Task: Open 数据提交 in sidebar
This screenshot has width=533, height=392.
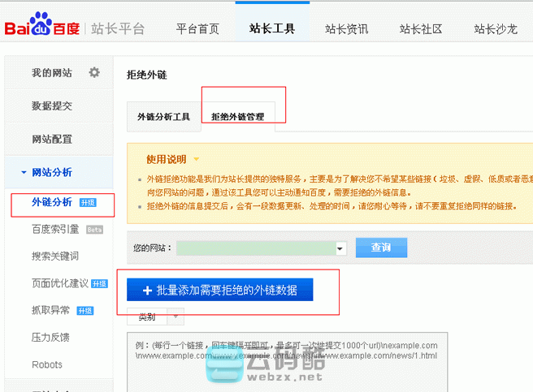Action: coord(52,106)
